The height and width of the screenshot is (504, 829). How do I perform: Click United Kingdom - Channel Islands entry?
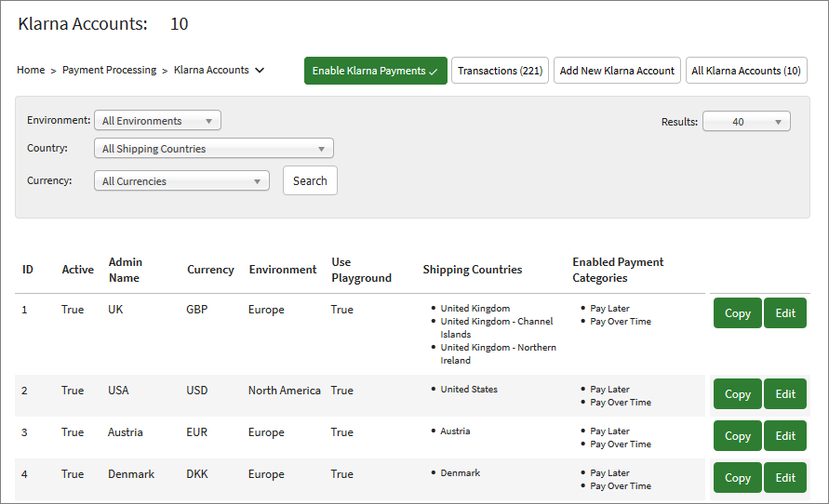[x=497, y=327]
